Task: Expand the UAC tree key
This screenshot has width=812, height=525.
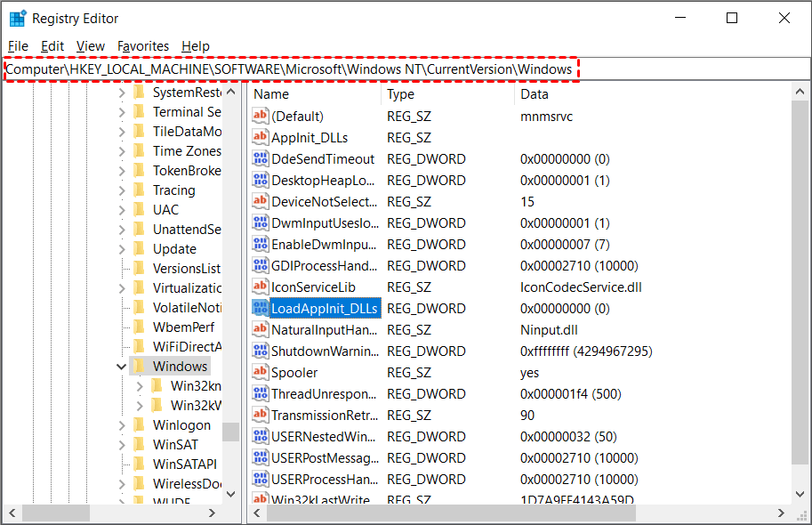Action: [x=122, y=210]
